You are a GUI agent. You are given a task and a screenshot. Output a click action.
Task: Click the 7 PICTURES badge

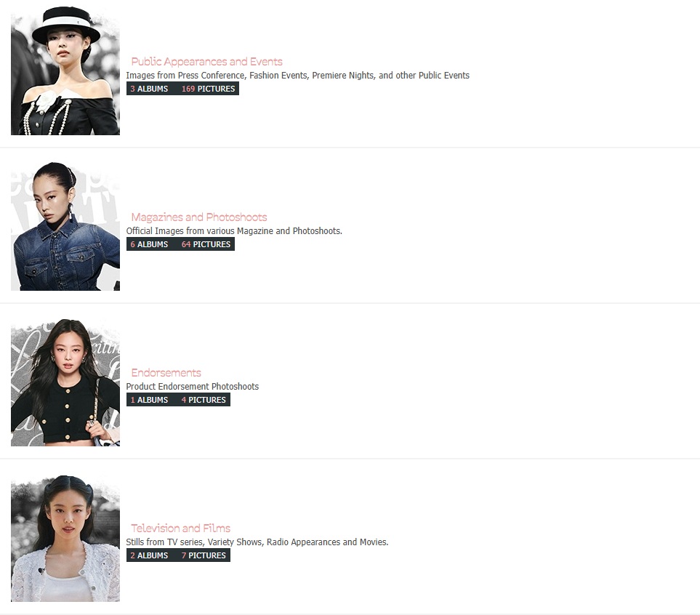(x=204, y=555)
